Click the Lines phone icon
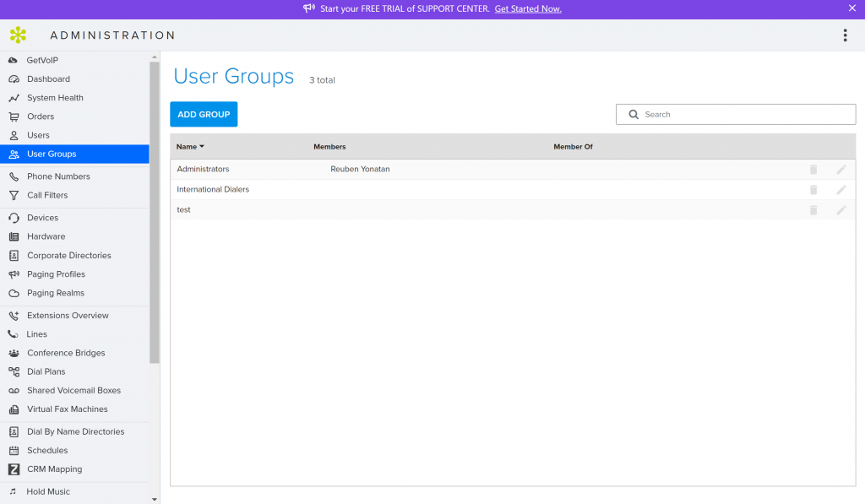865x504 pixels. [14, 334]
